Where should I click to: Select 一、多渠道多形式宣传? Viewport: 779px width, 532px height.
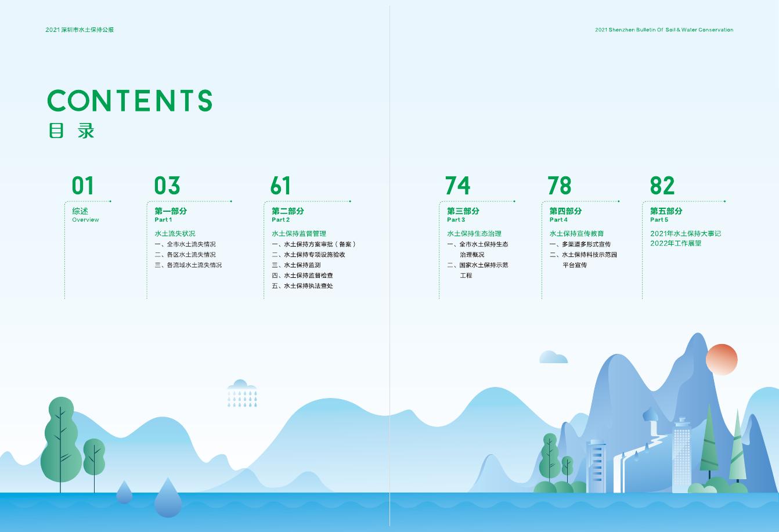coord(580,244)
